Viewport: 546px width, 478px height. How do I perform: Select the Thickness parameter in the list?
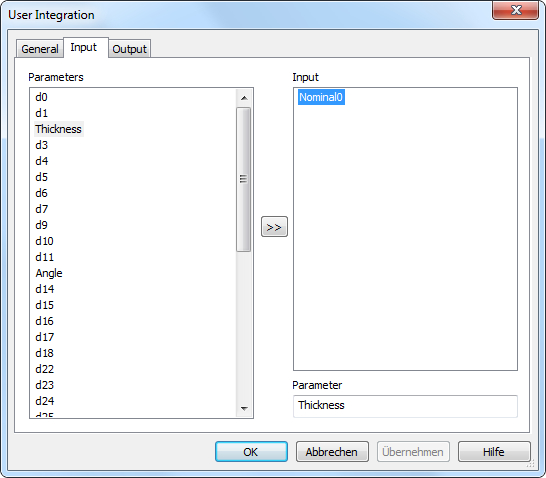click(x=58, y=129)
